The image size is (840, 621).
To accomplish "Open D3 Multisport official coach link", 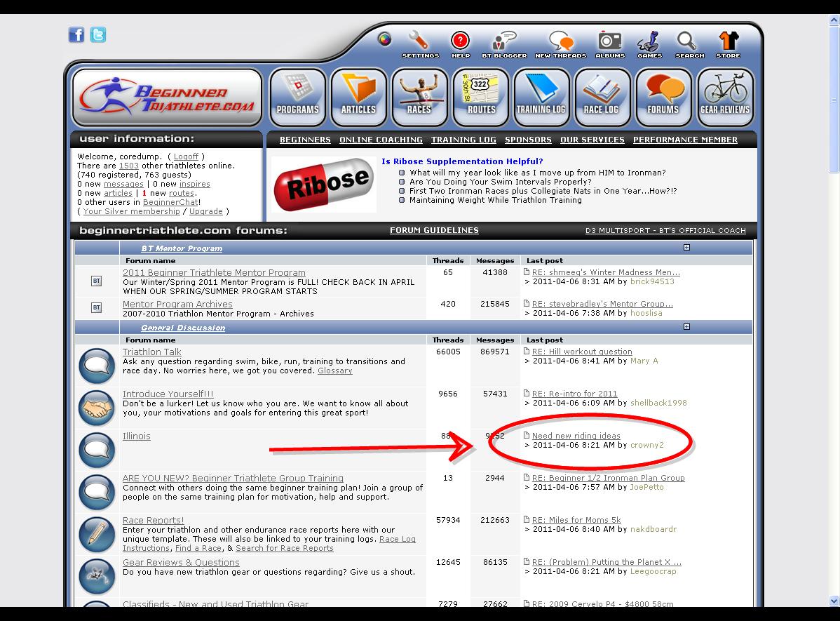I will click(x=665, y=231).
